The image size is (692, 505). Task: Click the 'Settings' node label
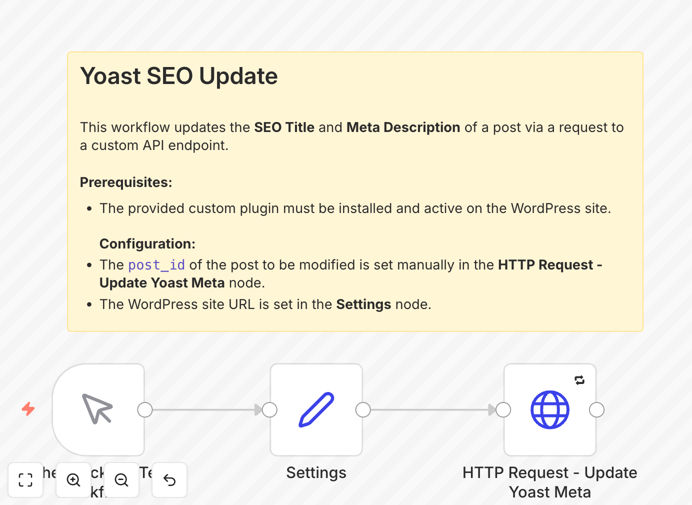(x=316, y=473)
